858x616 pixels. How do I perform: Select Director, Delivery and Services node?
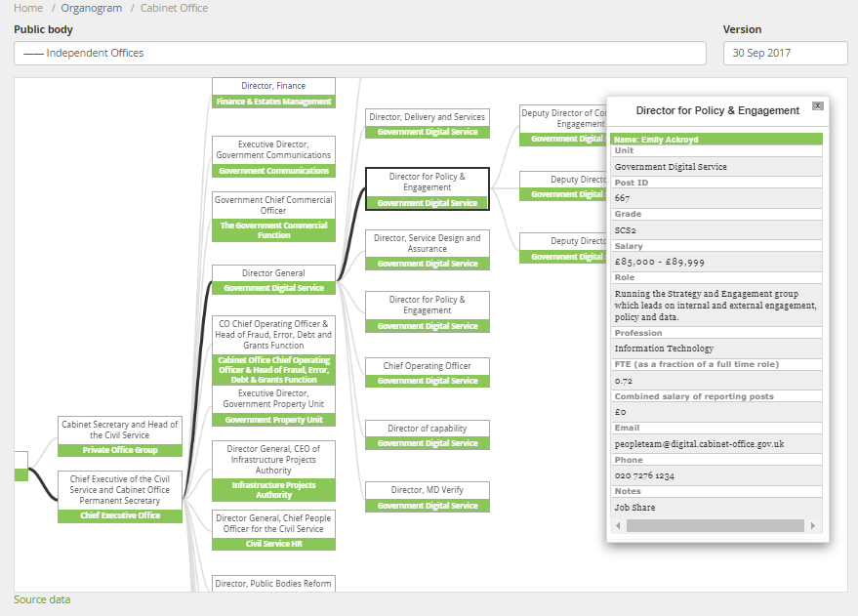pyautogui.click(x=428, y=123)
